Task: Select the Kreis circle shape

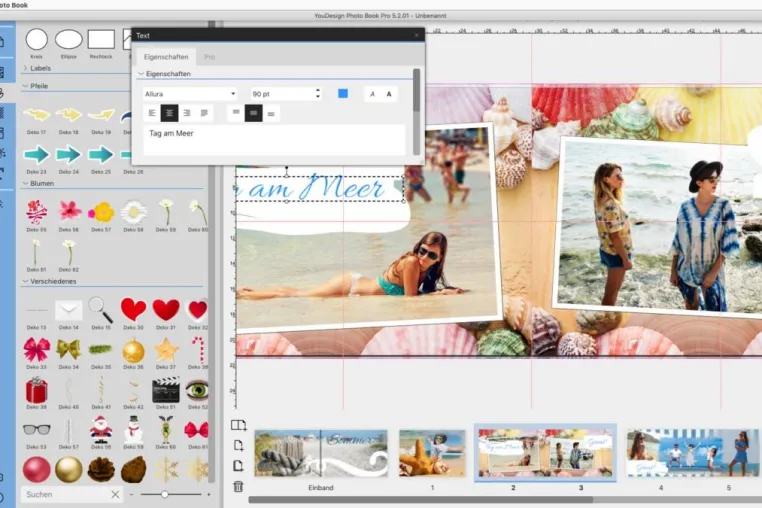Action: (x=36, y=39)
